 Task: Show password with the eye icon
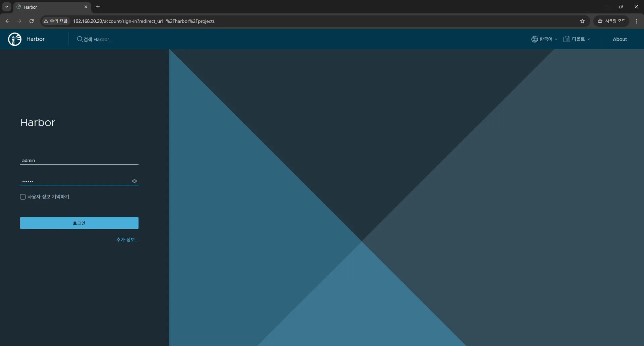pyautogui.click(x=135, y=181)
